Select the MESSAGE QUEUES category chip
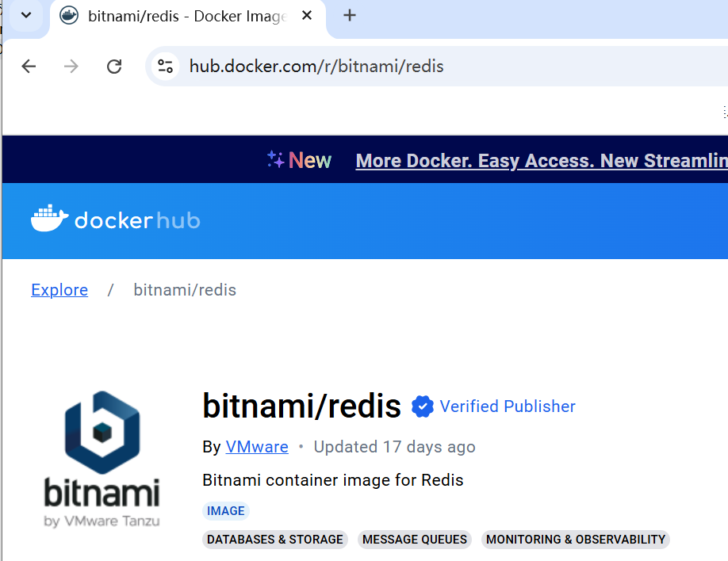This screenshot has width=728, height=561. click(x=415, y=540)
